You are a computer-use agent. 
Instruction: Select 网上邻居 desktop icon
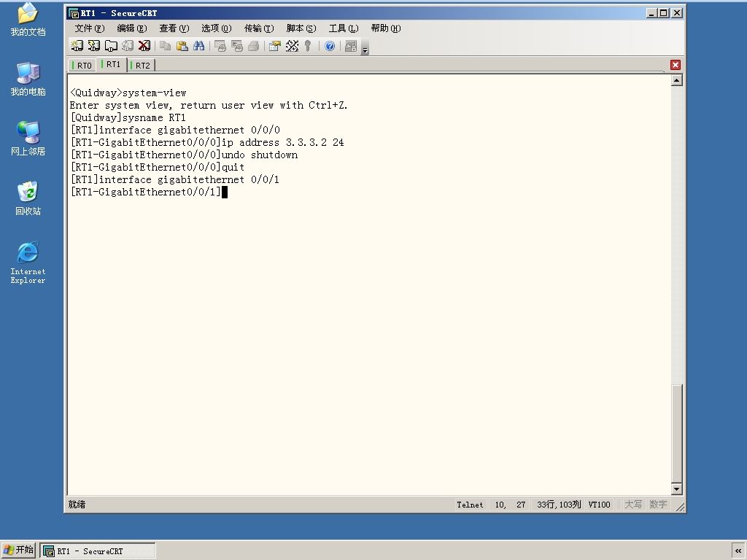coord(28,139)
